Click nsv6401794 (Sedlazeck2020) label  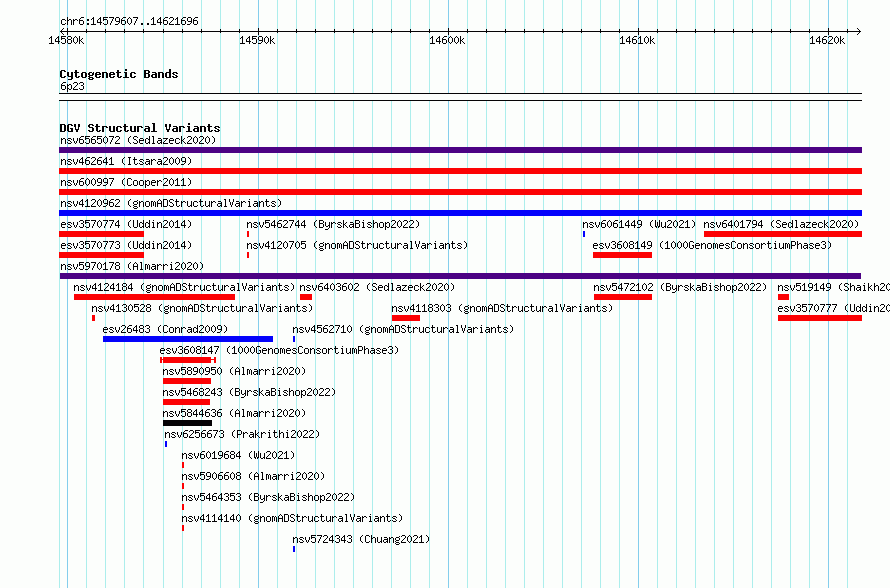(782, 224)
